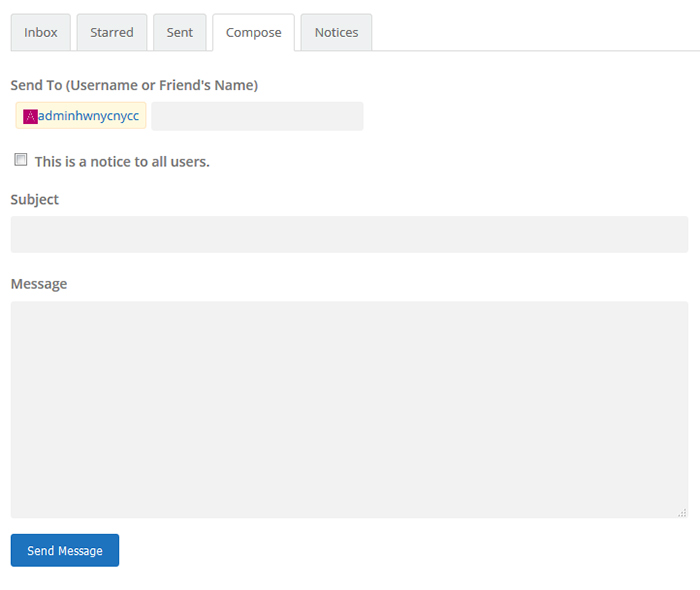
Task: Open the Notices tab
Action: pyautogui.click(x=336, y=33)
